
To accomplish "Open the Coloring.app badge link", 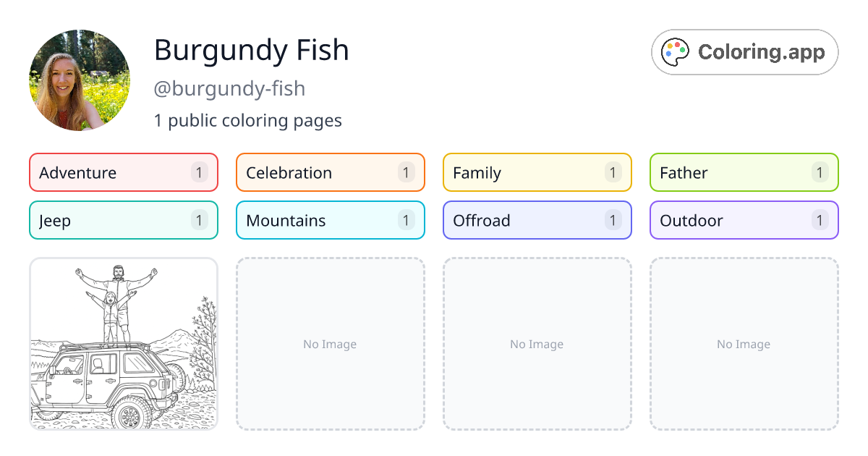I will click(745, 52).
